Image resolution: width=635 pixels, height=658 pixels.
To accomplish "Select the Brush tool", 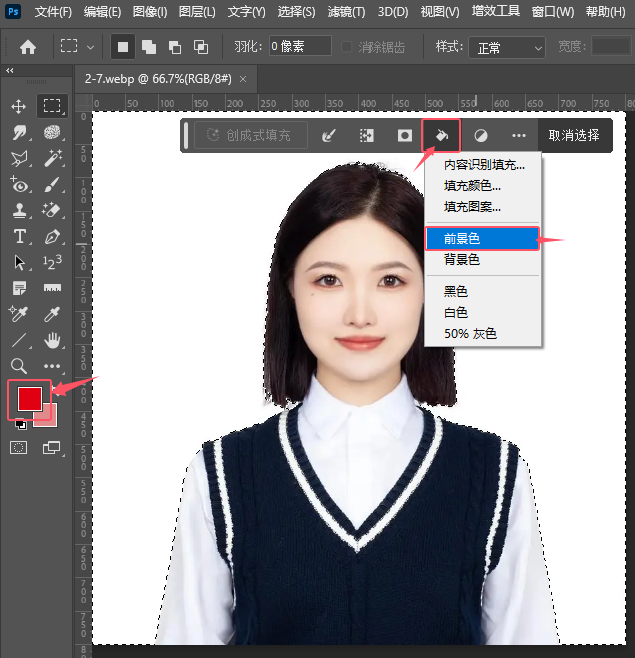I will (52, 184).
